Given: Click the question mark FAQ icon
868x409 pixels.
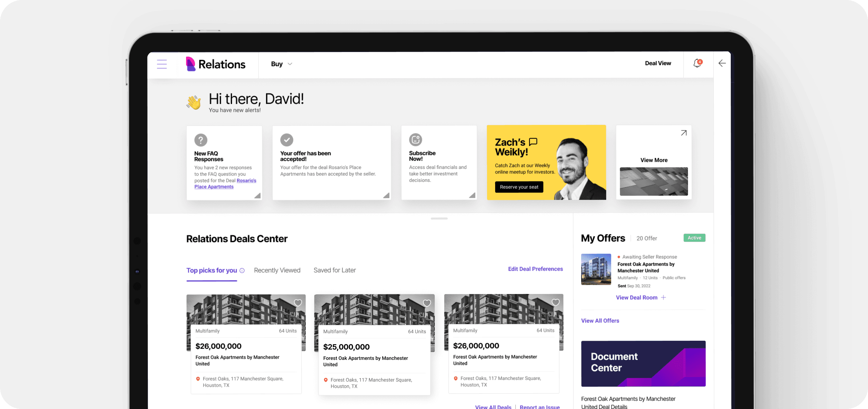Looking at the screenshot, I should (201, 140).
